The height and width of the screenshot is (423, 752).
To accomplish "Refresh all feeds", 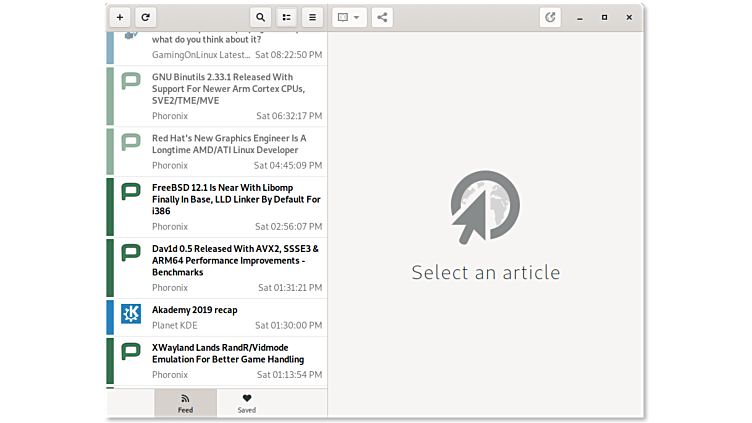I will point(145,17).
